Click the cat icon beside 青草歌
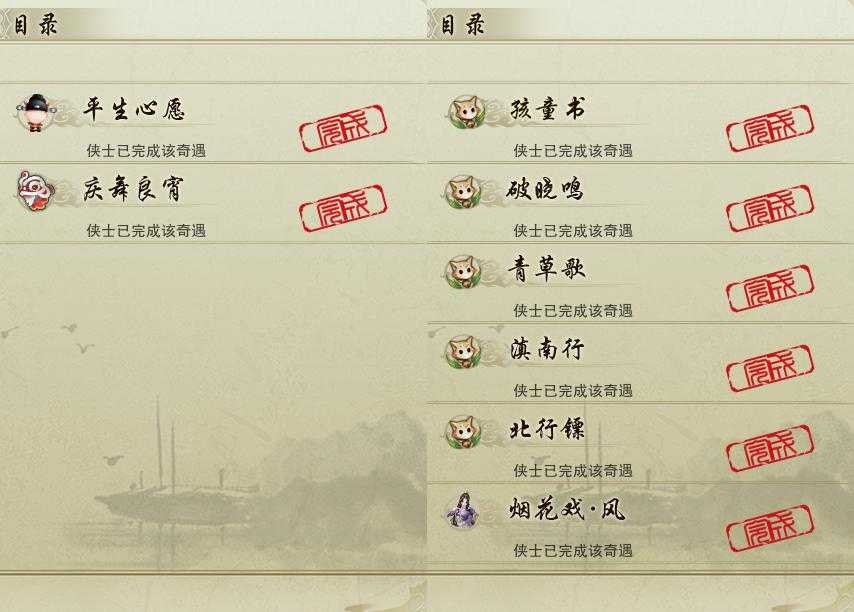Image resolution: width=854 pixels, height=612 pixels. click(463, 272)
